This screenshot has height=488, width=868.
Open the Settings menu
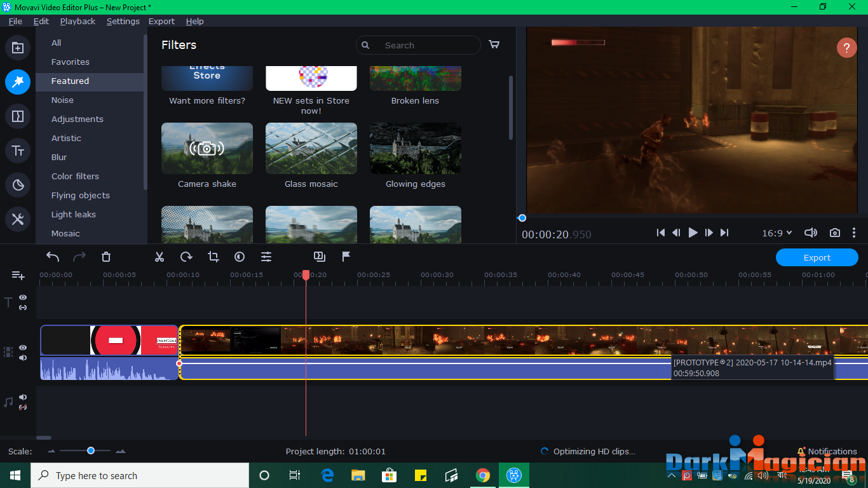pyautogui.click(x=123, y=21)
